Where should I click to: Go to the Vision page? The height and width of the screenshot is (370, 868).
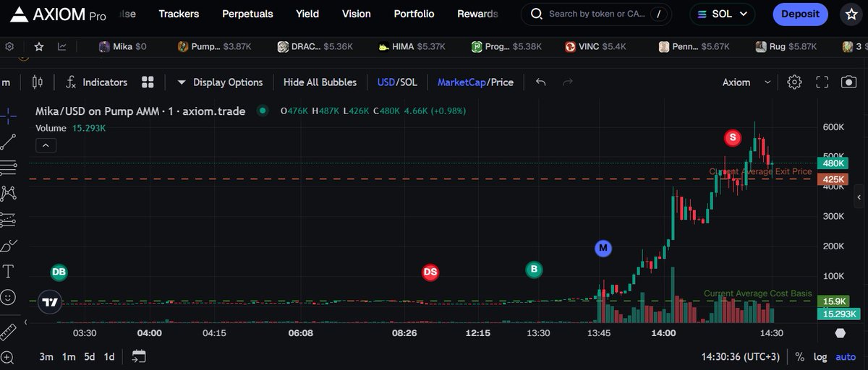point(356,14)
